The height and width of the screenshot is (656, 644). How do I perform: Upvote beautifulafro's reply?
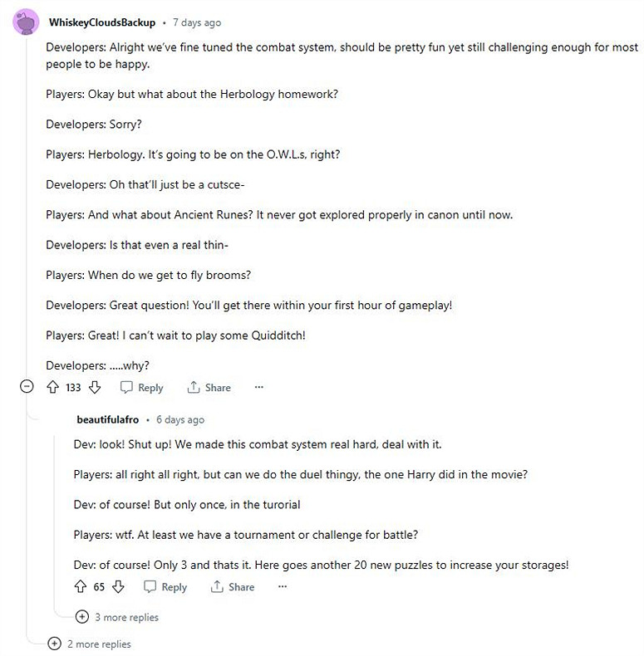pyautogui.click(x=81, y=586)
